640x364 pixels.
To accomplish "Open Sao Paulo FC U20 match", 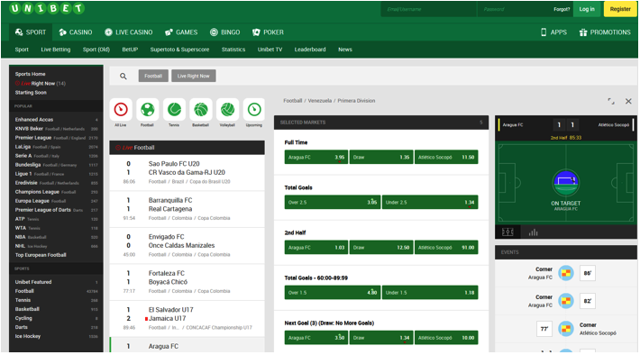I will pyautogui.click(x=187, y=173).
